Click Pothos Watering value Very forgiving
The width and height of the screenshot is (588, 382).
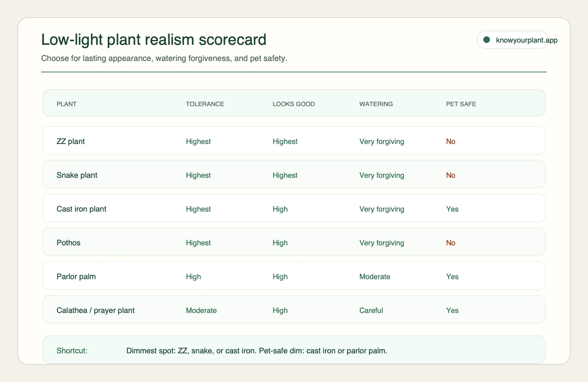381,243
